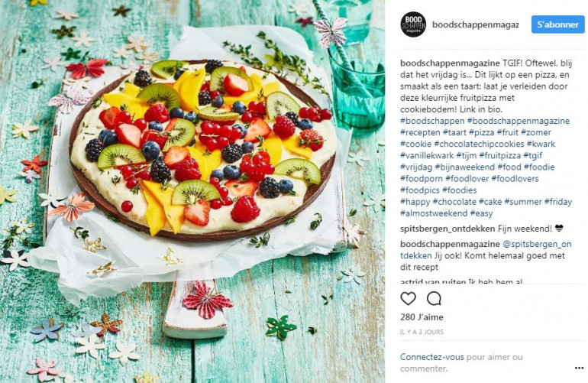
Task: View the 280 J'aime likes count
Action: tap(422, 317)
